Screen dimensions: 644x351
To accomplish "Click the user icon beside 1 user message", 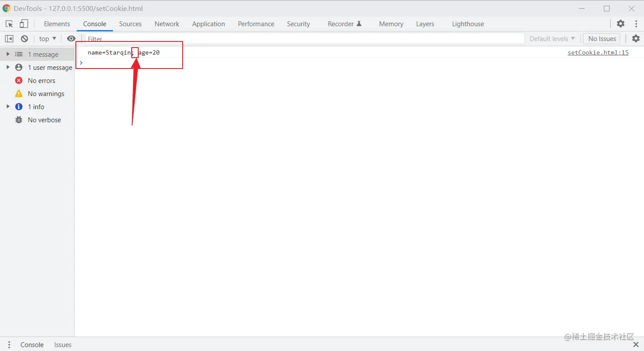I will (19, 67).
